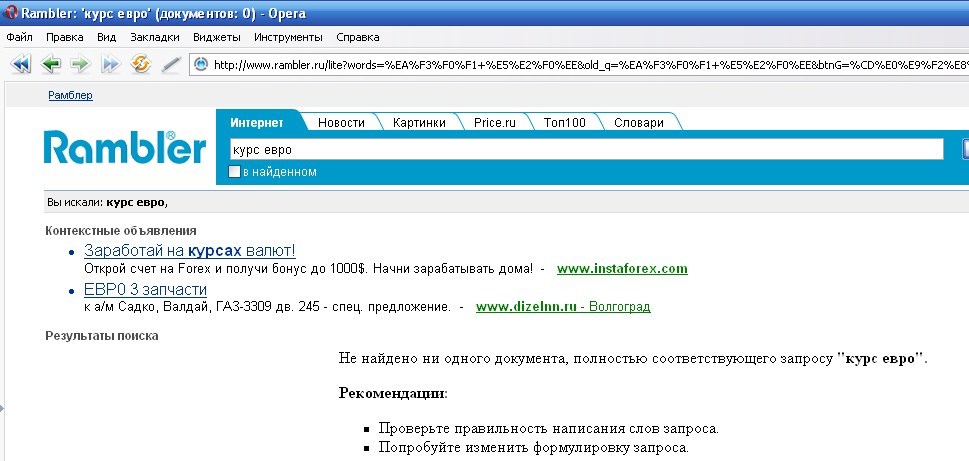
Task: Click the wand icon in the toolbar
Action: (170, 64)
